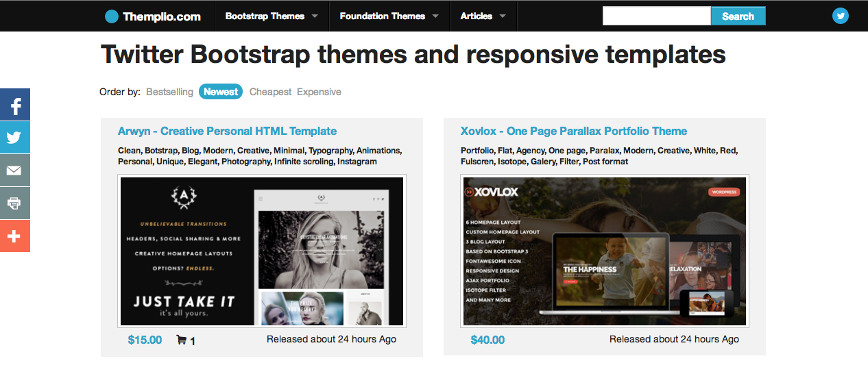Screen dimensions: 868x376
Task: Click the Themplio.com logo circle
Action: (x=112, y=16)
